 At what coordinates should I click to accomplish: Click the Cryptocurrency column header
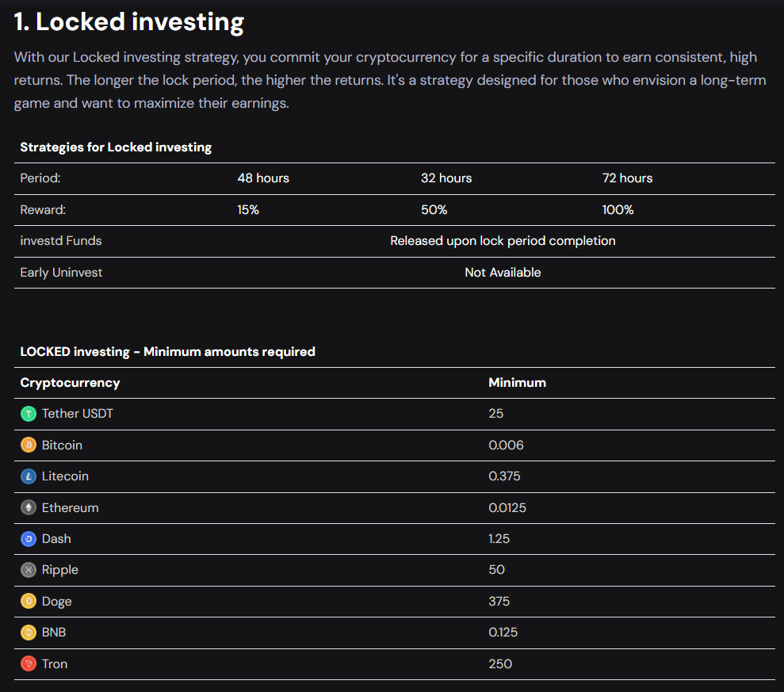point(70,383)
